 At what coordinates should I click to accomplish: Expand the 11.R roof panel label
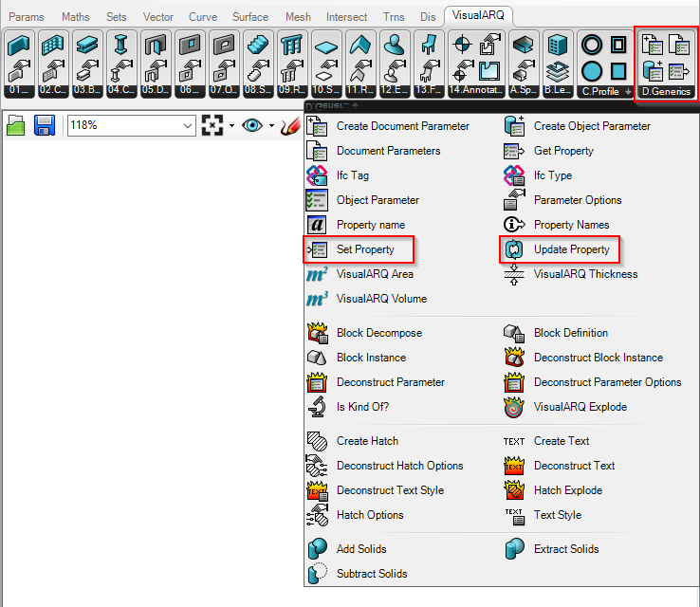coord(359,90)
